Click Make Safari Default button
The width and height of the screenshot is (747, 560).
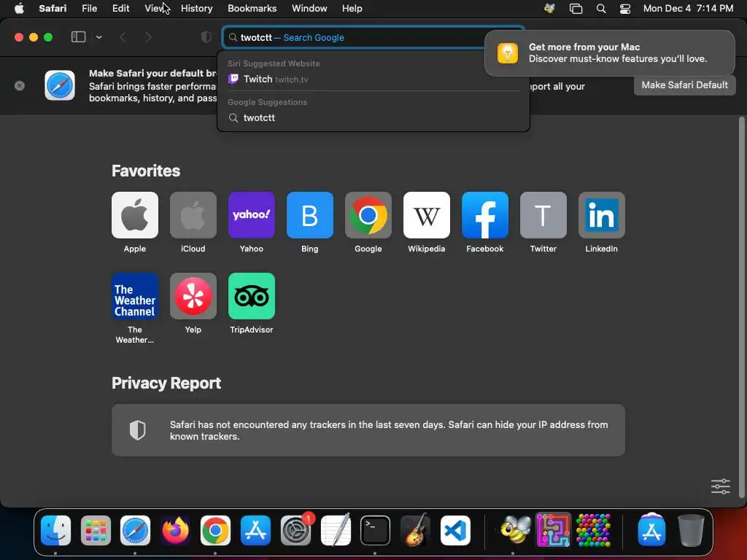coord(684,85)
